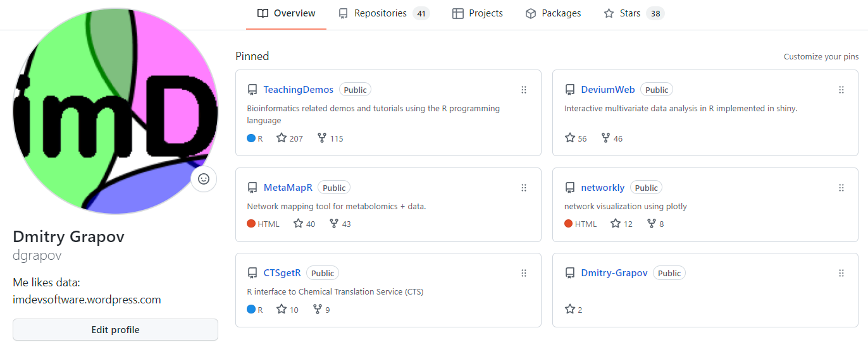868x347 pixels.
Task: Click the drag handle on networkly card
Action: tap(841, 188)
